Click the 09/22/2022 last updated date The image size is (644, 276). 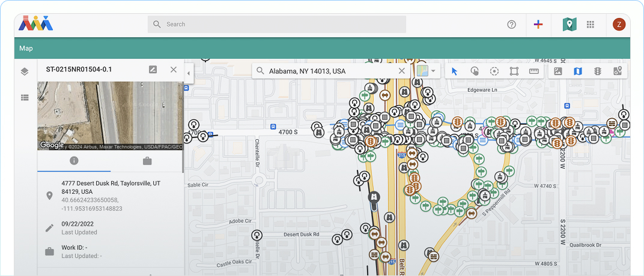click(77, 224)
